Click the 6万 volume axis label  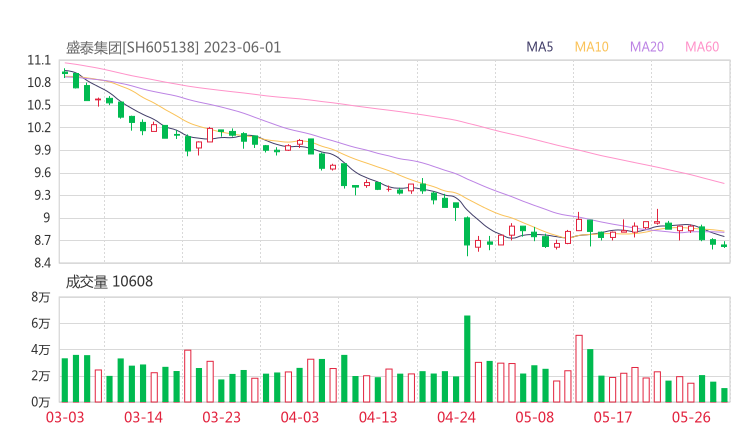(x=41, y=323)
